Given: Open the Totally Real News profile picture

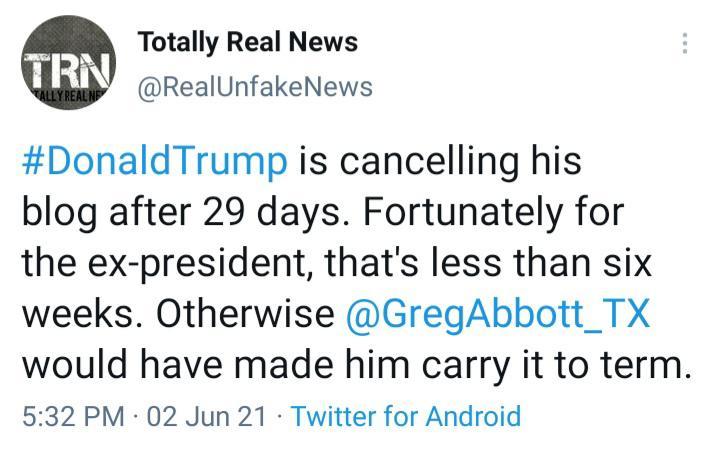Looking at the screenshot, I should point(69,69).
